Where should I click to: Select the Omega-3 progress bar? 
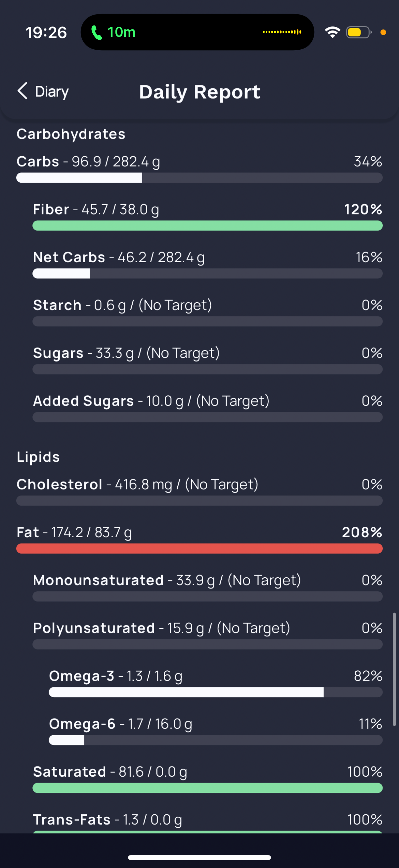pos(215,692)
